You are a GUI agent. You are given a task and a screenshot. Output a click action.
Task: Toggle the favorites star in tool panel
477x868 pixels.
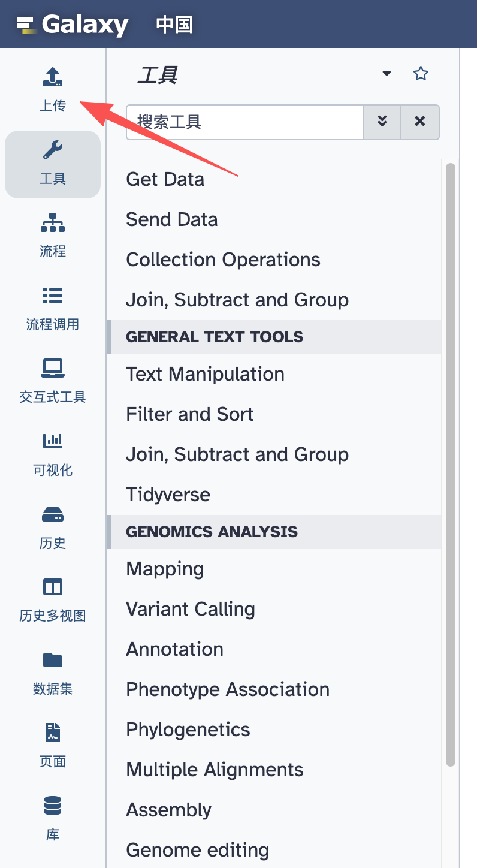pos(421,74)
